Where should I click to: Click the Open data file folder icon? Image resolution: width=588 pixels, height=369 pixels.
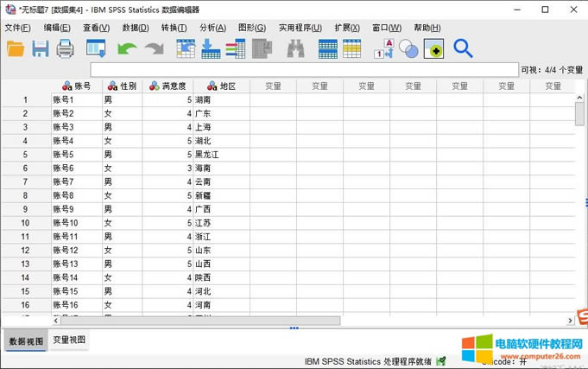point(16,49)
